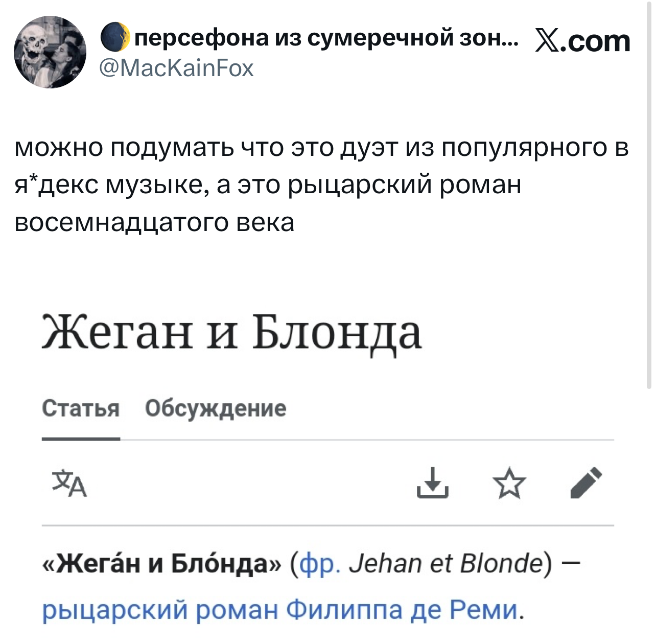Screen dimensions: 656x644
Task: Open the 'Филиппа де Реми' link
Action: pyautogui.click(x=402, y=609)
